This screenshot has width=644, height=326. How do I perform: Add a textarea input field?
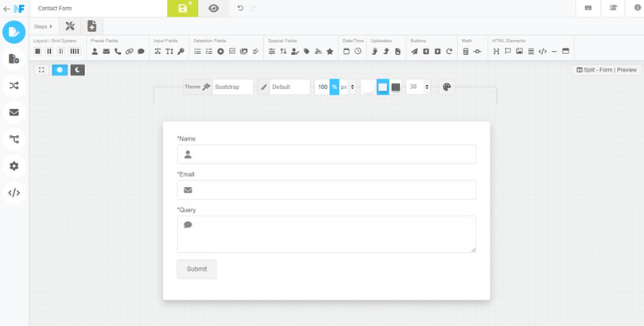(169, 52)
